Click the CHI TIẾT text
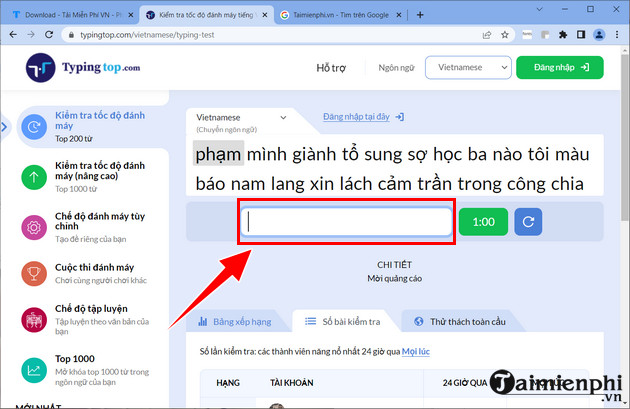630x409 pixels. click(x=394, y=265)
